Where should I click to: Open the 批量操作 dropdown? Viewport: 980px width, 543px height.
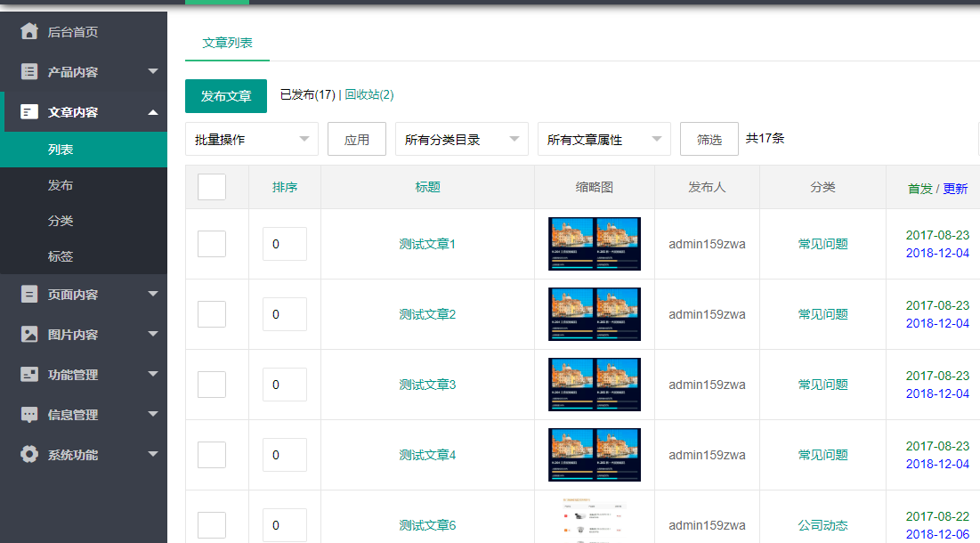(251, 140)
